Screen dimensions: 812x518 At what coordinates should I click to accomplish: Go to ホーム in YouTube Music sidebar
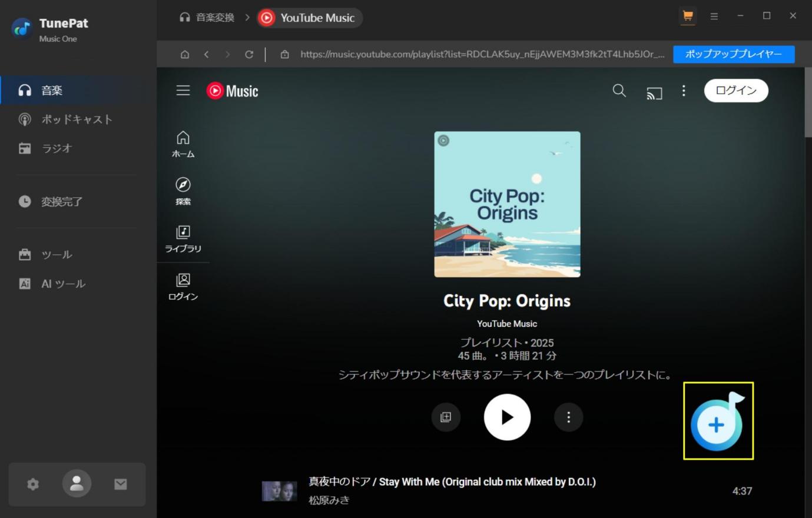pos(183,144)
